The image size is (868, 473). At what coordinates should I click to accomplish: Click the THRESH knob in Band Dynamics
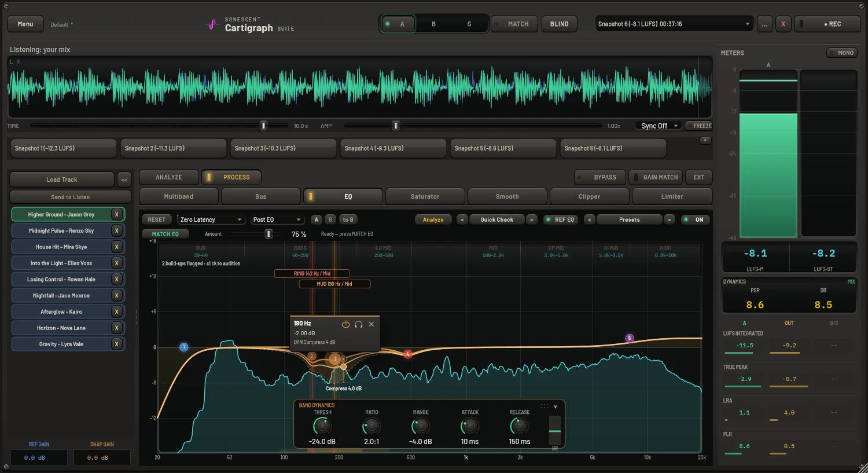point(322,426)
